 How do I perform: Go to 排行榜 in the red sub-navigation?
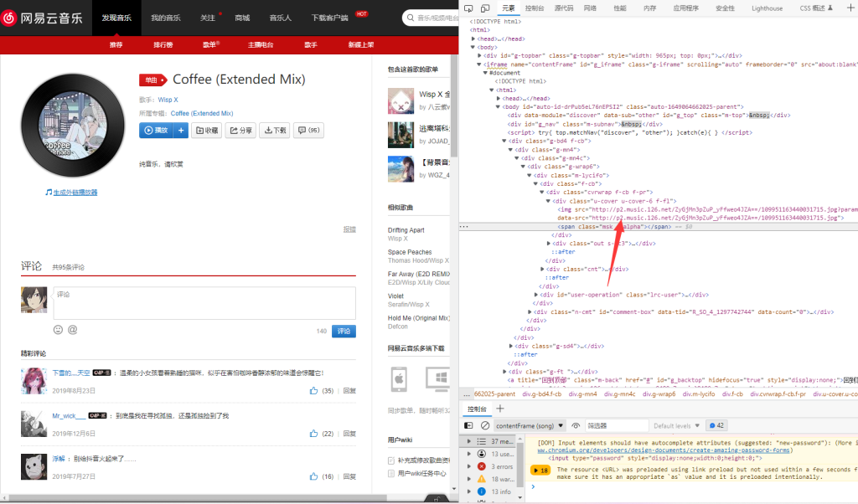(x=163, y=45)
